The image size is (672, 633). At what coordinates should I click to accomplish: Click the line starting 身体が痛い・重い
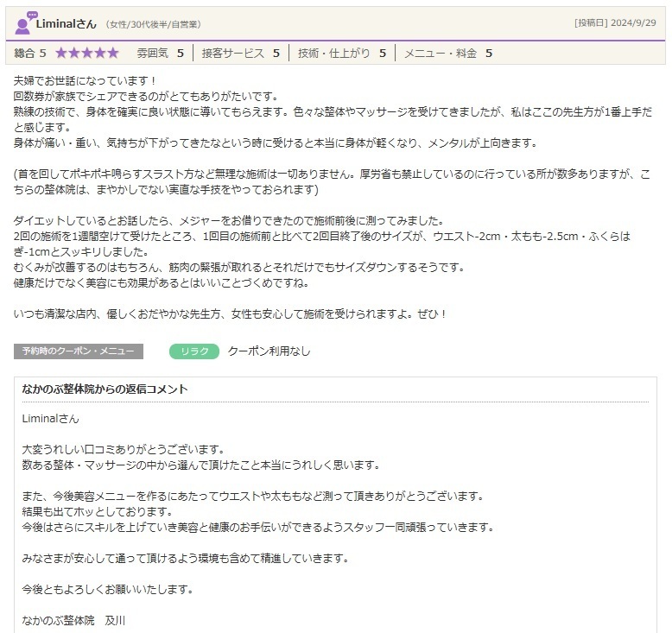(x=276, y=142)
